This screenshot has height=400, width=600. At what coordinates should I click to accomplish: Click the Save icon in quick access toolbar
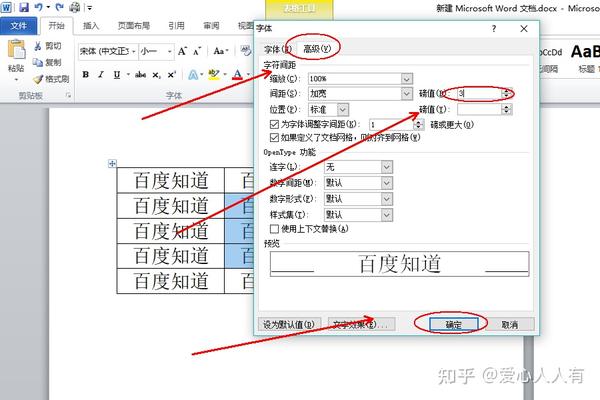(24, 7)
